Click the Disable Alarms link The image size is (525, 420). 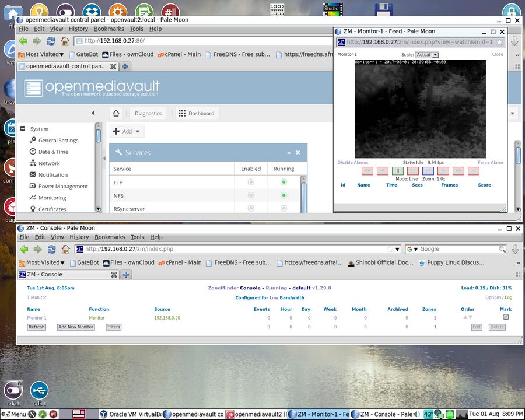coord(352,162)
